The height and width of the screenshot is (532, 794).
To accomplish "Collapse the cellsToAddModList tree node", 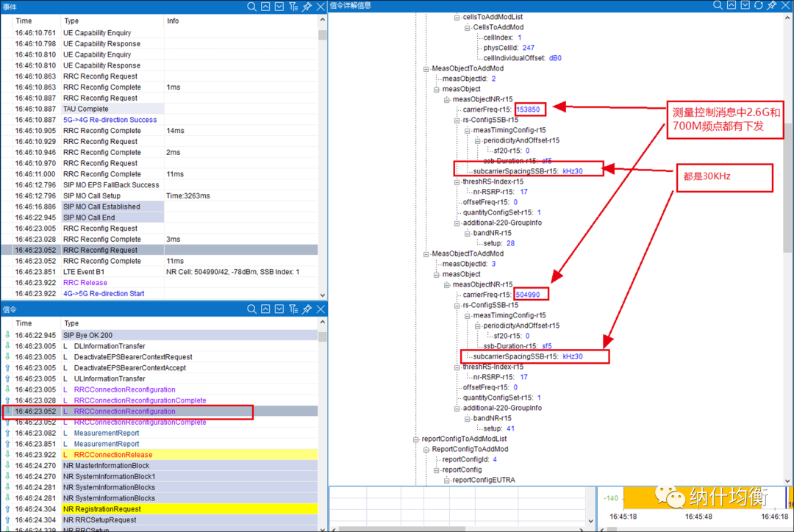I will [x=457, y=17].
